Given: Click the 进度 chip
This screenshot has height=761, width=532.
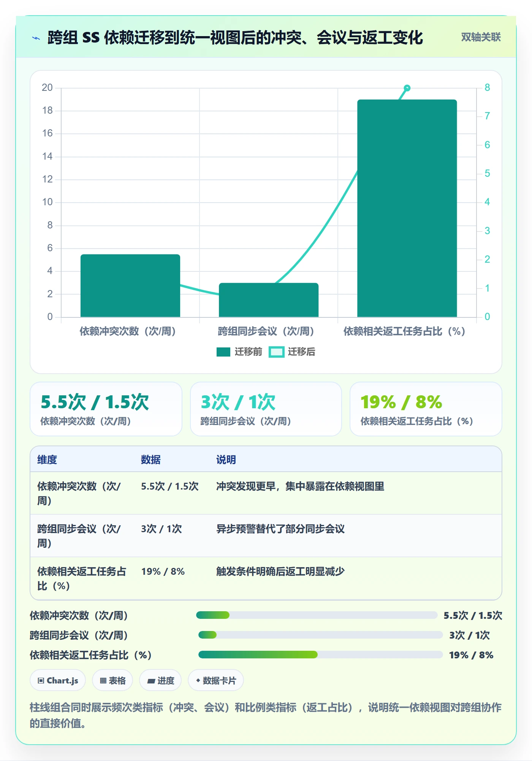Looking at the screenshot, I should 160,680.
